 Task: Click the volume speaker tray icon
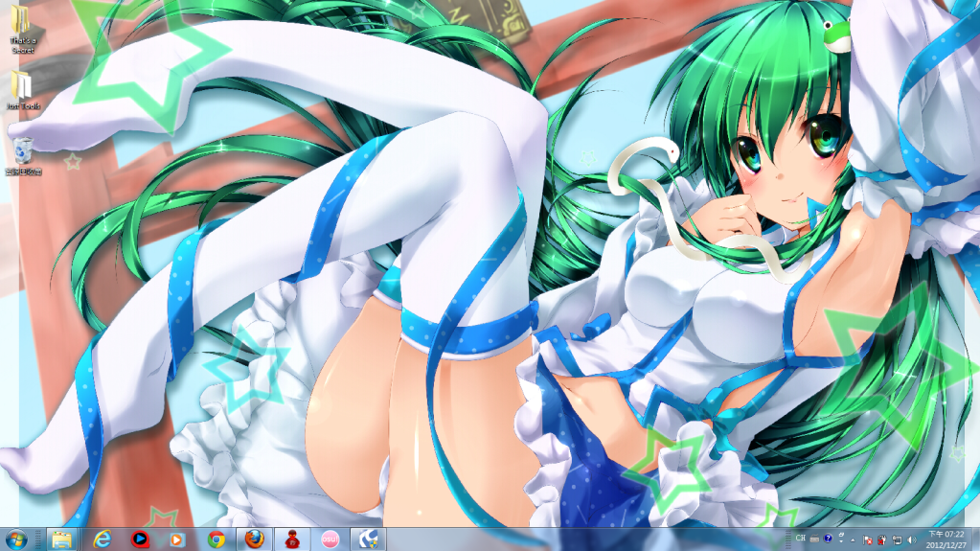(913, 540)
